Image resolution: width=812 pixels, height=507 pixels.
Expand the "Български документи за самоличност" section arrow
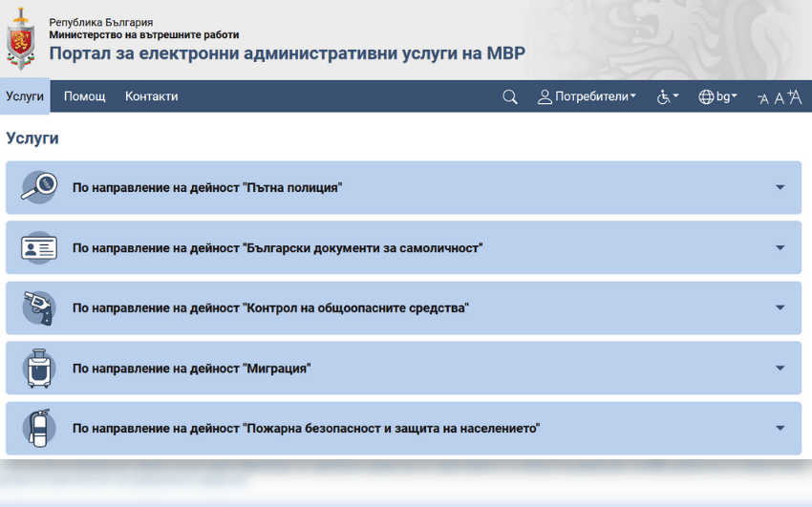(780, 247)
